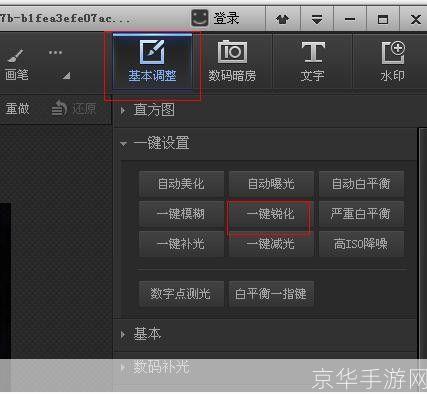Minimize the window
This screenshot has width=427, height=395.
click(x=350, y=19)
